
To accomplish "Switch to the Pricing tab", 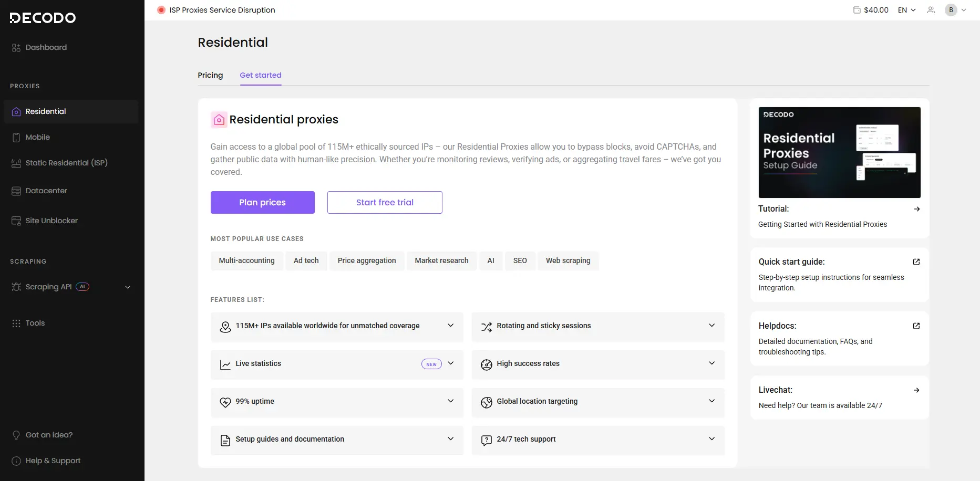I will coord(210,75).
